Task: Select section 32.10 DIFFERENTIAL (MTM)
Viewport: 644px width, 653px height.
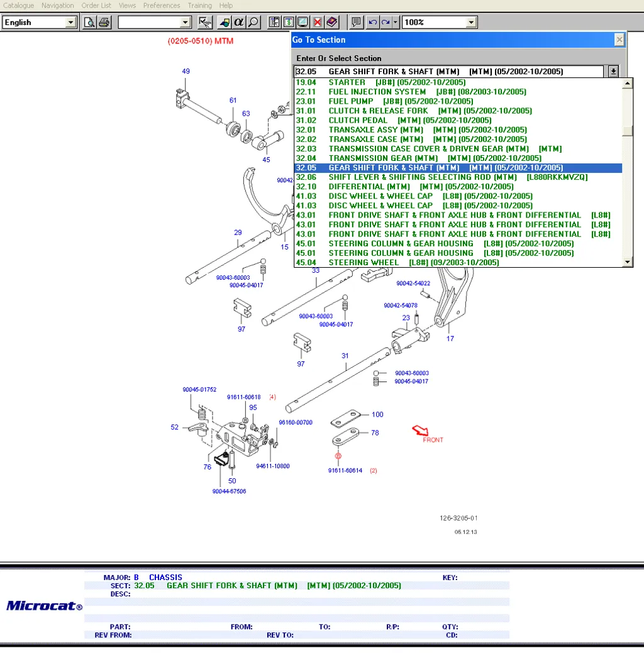Action: (x=458, y=187)
